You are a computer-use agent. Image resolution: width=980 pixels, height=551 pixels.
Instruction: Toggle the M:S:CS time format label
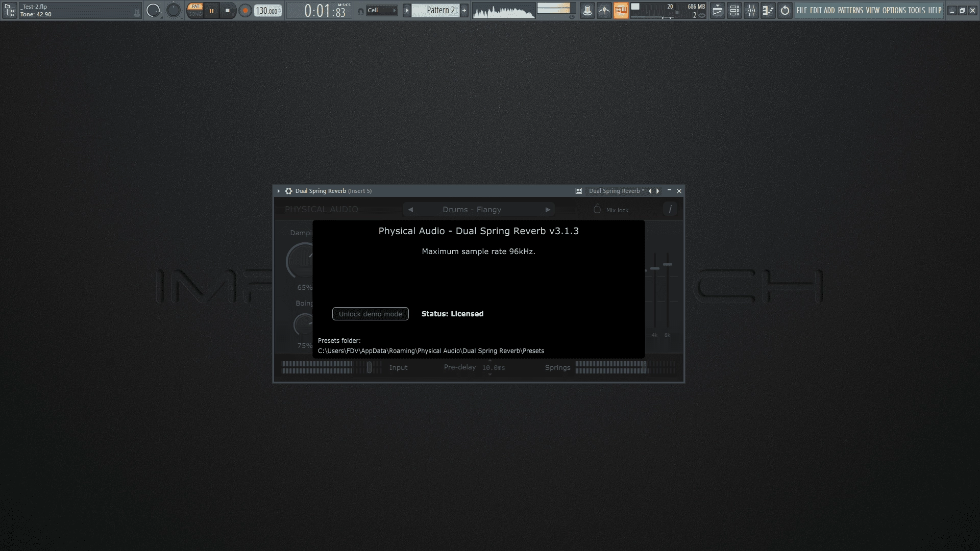tap(344, 5)
